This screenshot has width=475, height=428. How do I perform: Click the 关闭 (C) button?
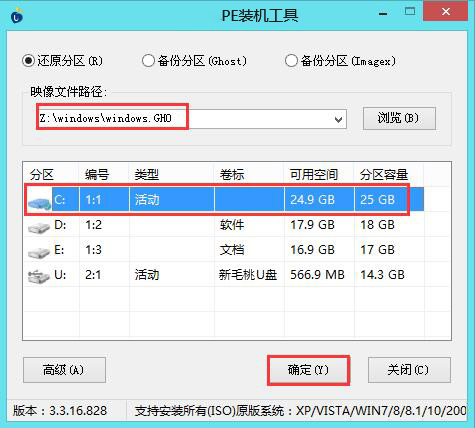[x=409, y=370]
